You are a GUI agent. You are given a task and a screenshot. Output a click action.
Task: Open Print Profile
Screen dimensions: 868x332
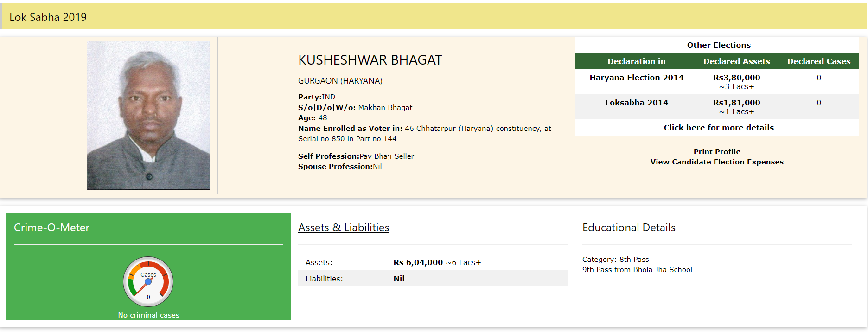click(717, 151)
